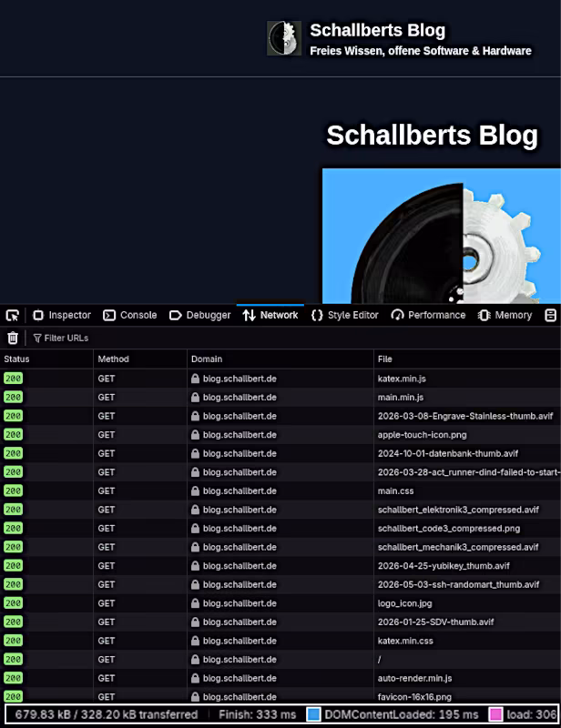Focus the Filter URLs input field

(295, 338)
